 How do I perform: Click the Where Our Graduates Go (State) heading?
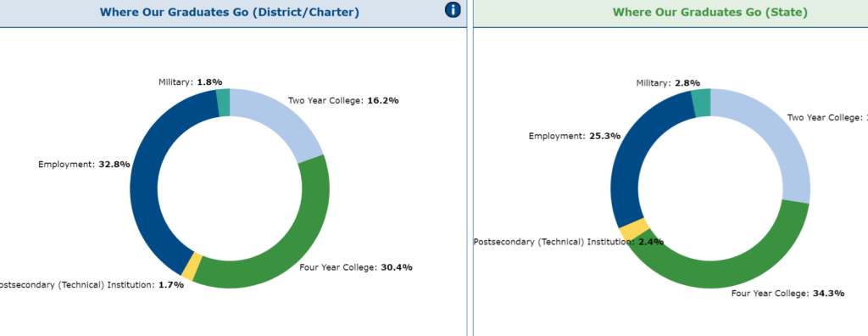(710, 12)
